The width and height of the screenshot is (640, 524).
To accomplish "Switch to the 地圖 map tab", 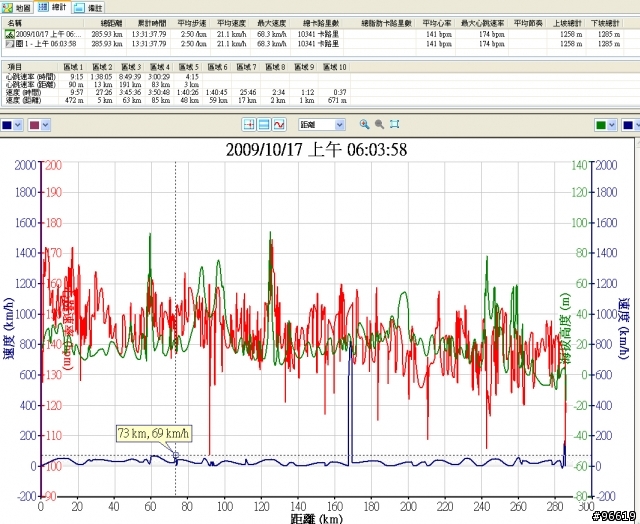I will 17,7.
